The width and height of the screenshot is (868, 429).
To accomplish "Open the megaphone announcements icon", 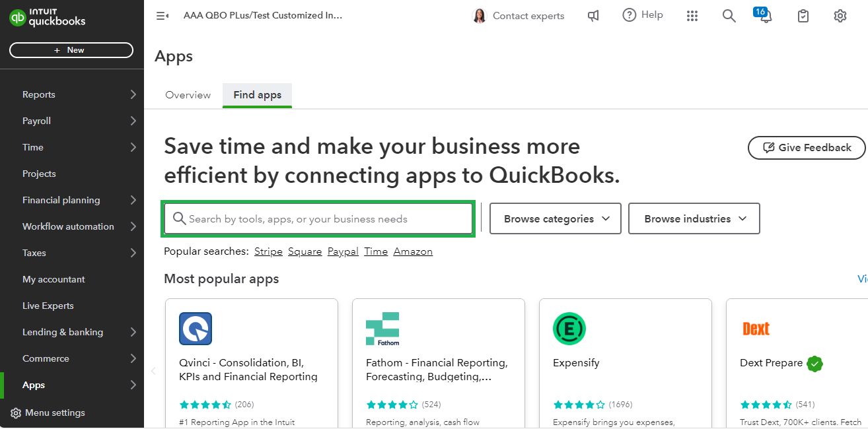I will 593,16.
